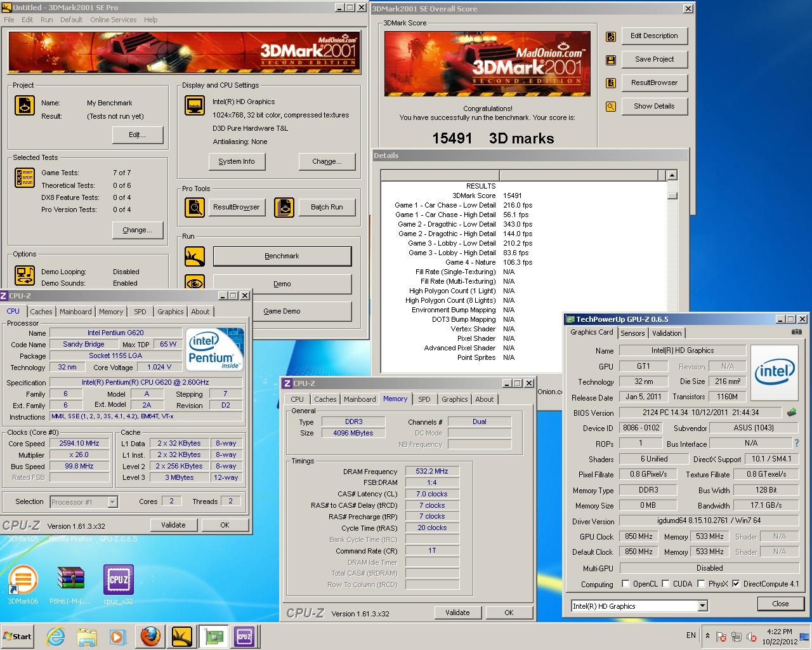Switch to CPU-Z taskbar button
The width and height of the screenshot is (812, 650).
244,637
